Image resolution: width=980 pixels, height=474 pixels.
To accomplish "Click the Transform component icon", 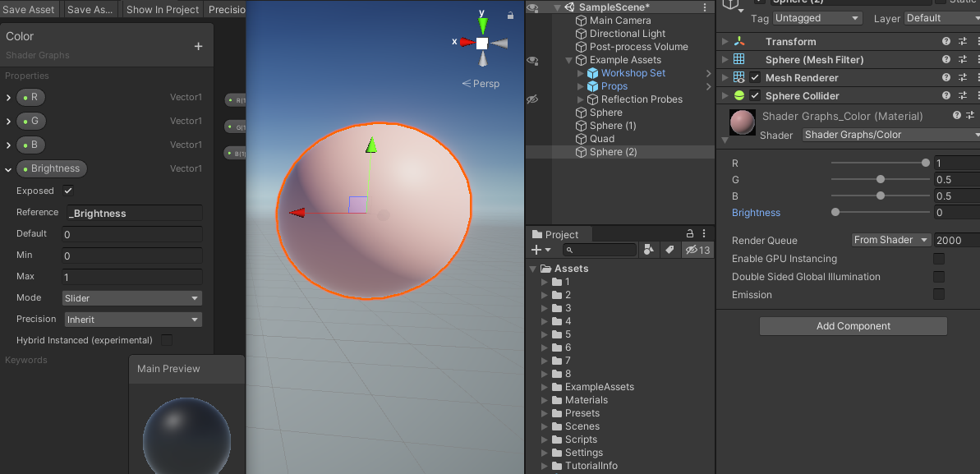I will tap(739, 41).
